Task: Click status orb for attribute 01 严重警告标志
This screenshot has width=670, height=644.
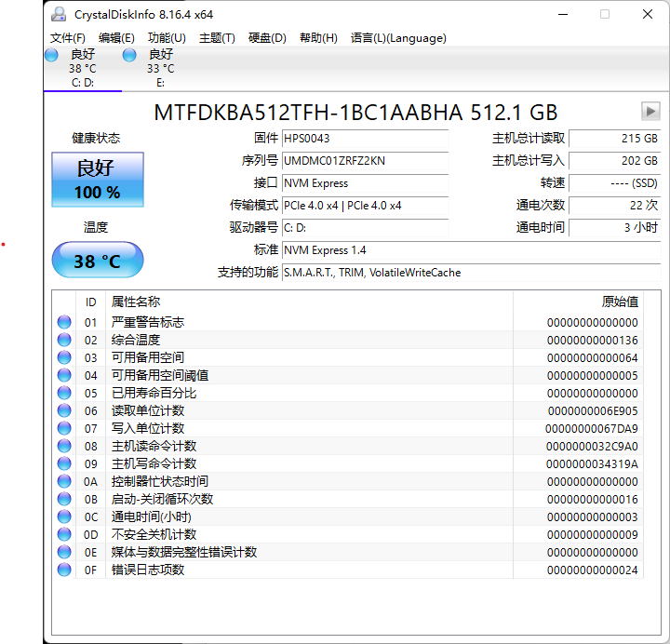Action: (x=64, y=322)
